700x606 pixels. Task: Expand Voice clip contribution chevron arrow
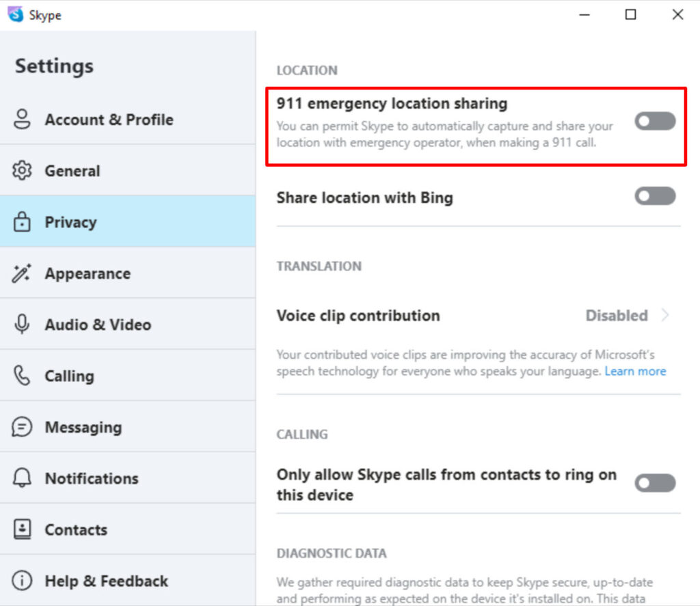665,316
